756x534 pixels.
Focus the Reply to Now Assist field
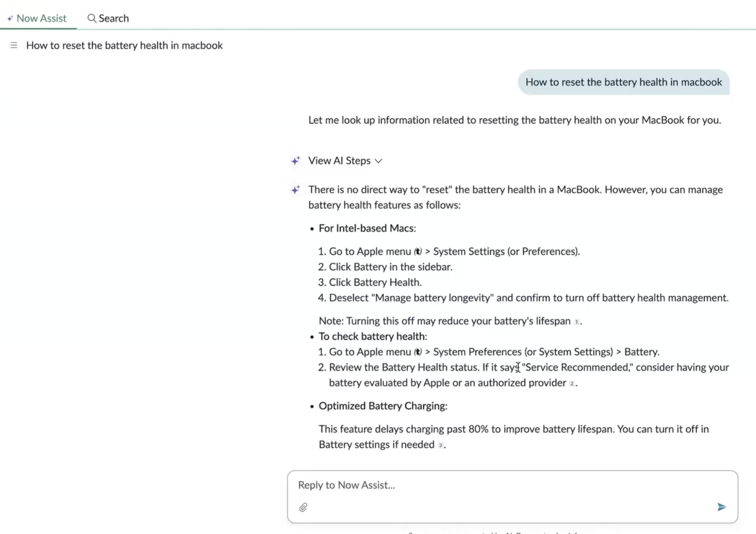(x=512, y=485)
